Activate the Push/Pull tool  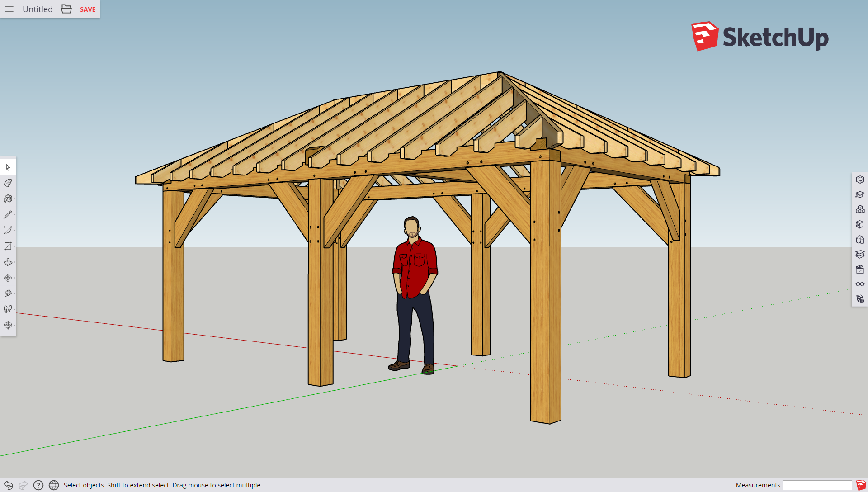(8, 262)
